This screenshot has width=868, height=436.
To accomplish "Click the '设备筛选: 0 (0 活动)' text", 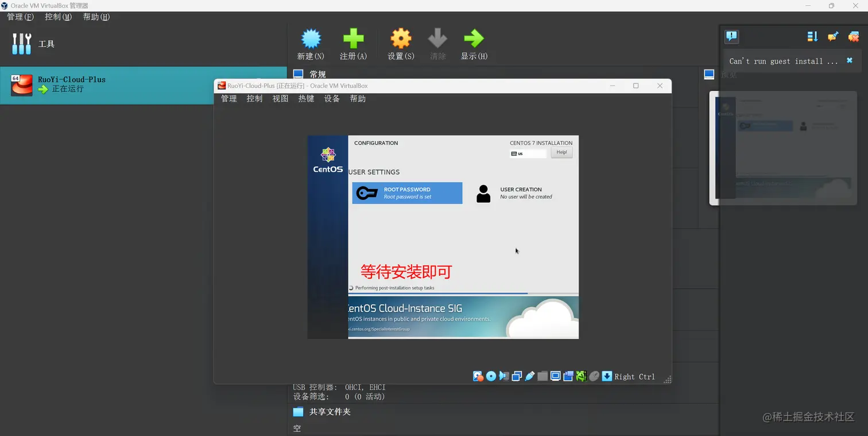I will tap(339, 396).
